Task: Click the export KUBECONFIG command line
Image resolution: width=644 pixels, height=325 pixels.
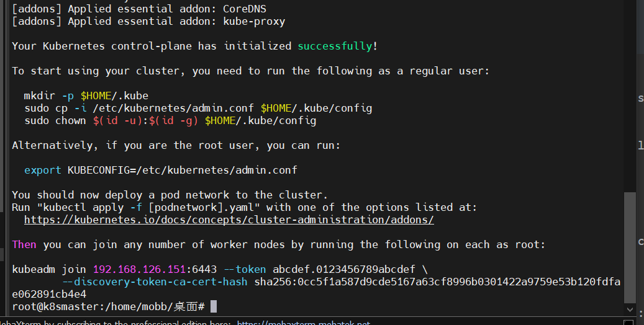Action: pyautogui.click(x=160, y=170)
